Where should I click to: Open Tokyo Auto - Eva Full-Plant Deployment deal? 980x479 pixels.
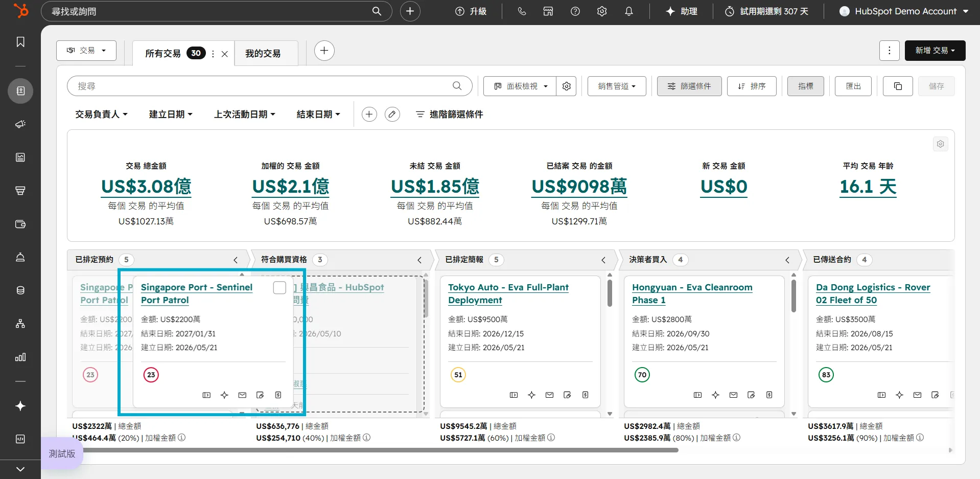[x=508, y=294]
